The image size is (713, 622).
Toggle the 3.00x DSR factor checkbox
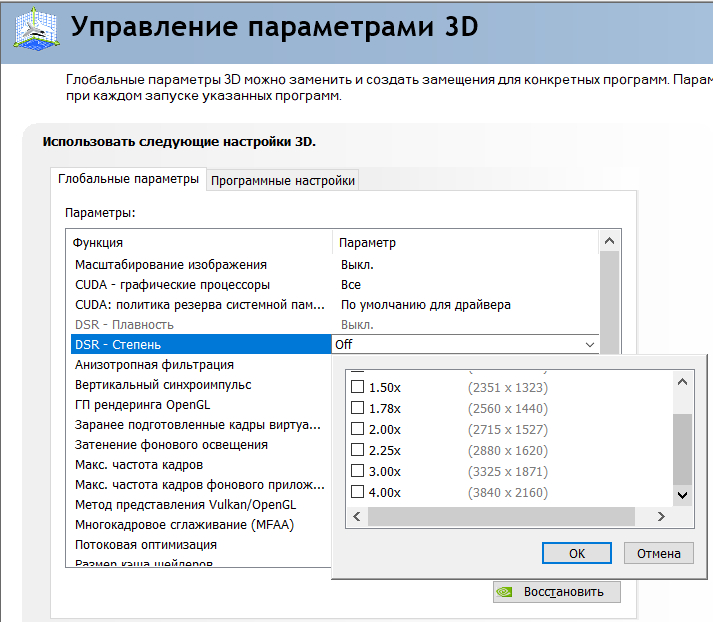[x=357, y=471]
